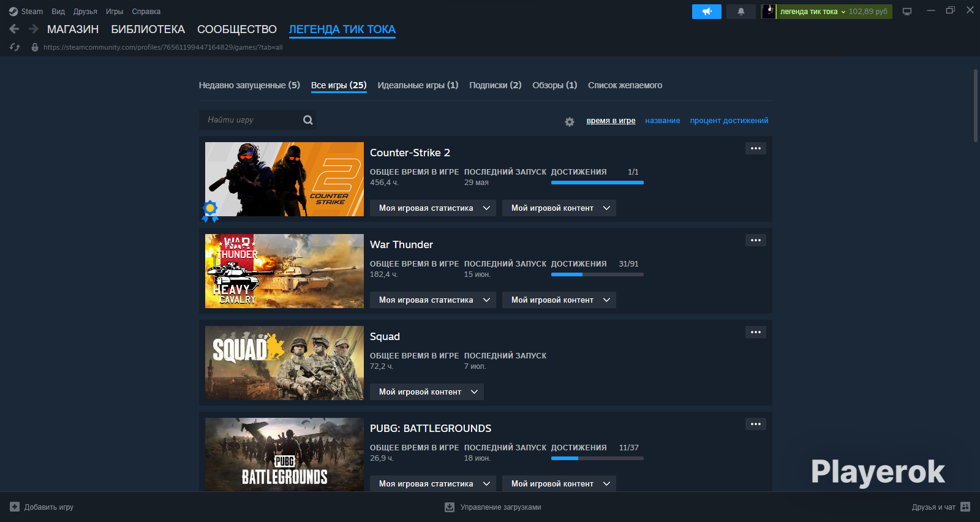Image resolution: width=980 pixels, height=522 pixels.
Task: Click the perfect game badge on Counter-Strike 2
Action: pyautogui.click(x=210, y=210)
